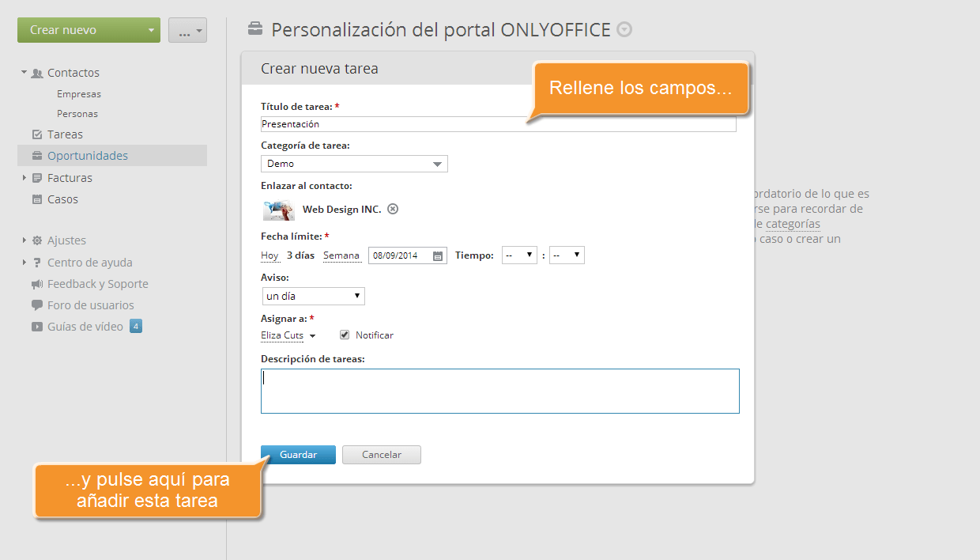Open the circular dropdown beside portal title
Image resolution: width=980 pixels, height=560 pixels.
pos(624,30)
